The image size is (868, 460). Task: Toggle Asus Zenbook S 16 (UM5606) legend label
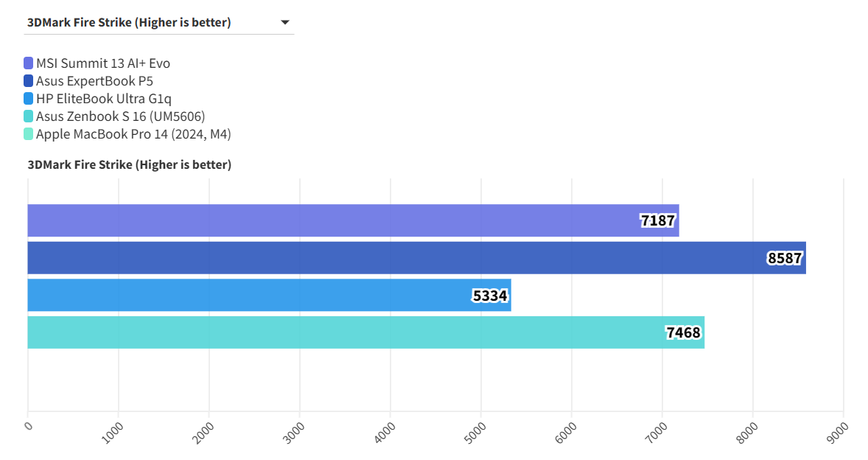point(120,116)
